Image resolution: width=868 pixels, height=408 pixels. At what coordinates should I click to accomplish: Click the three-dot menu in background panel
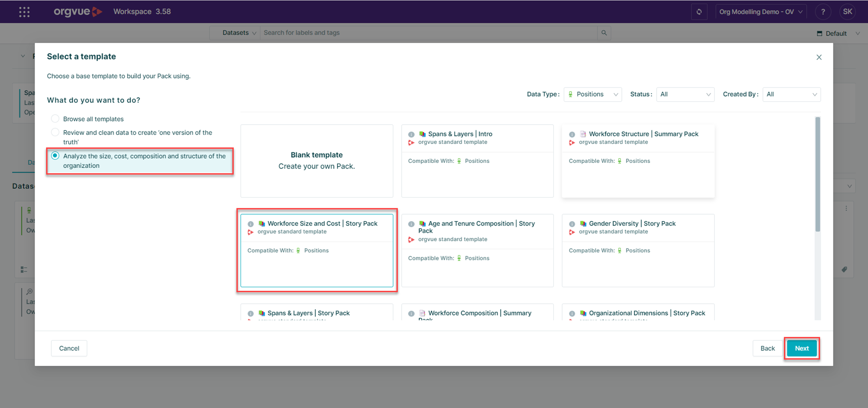pos(846,209)
